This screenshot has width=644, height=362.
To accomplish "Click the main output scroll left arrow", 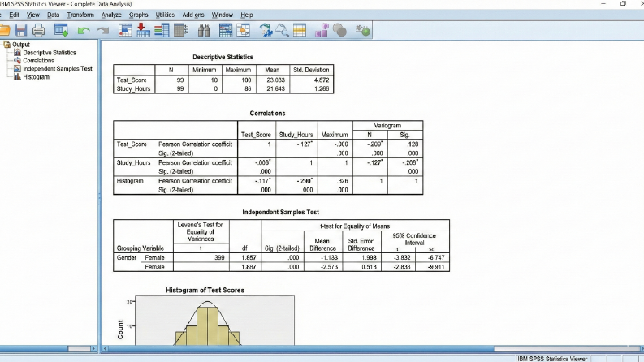I will (x=105, y=349).
